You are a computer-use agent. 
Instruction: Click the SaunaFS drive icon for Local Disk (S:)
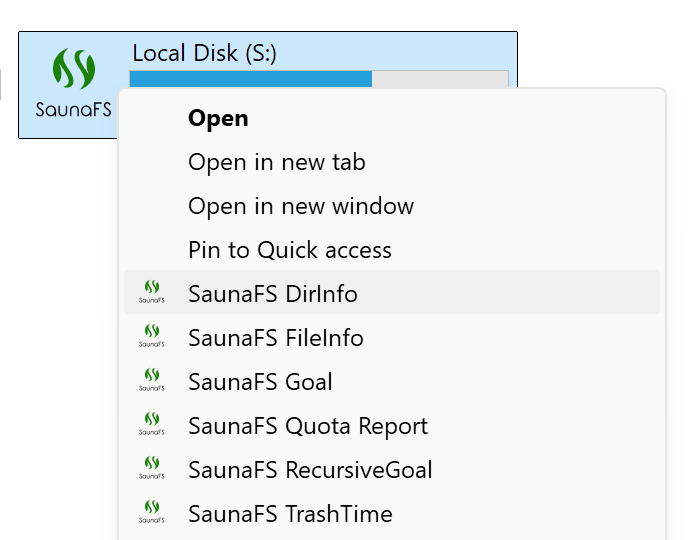[x=73, y=83]
